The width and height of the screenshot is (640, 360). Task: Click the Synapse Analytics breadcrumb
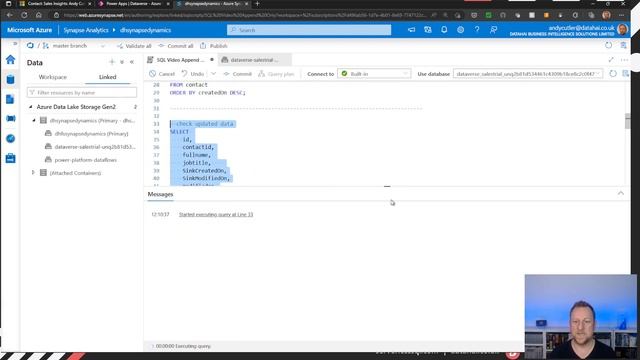86,30
